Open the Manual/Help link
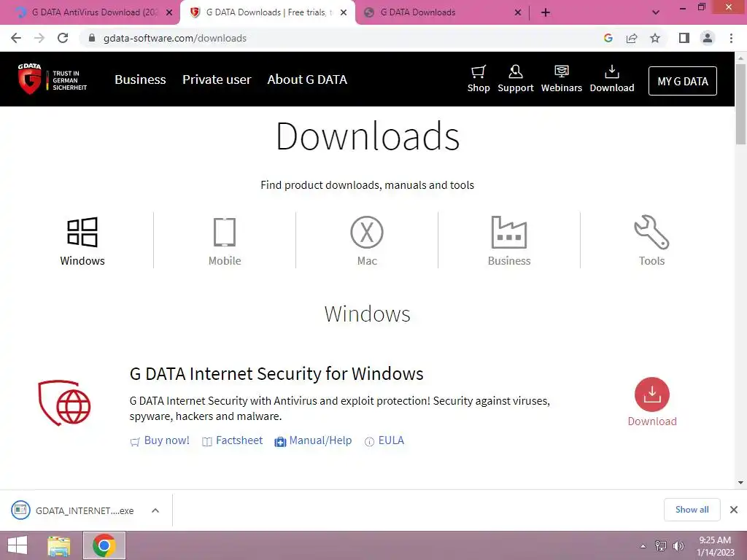Screen dimensions: 747x560 (313, 440)
